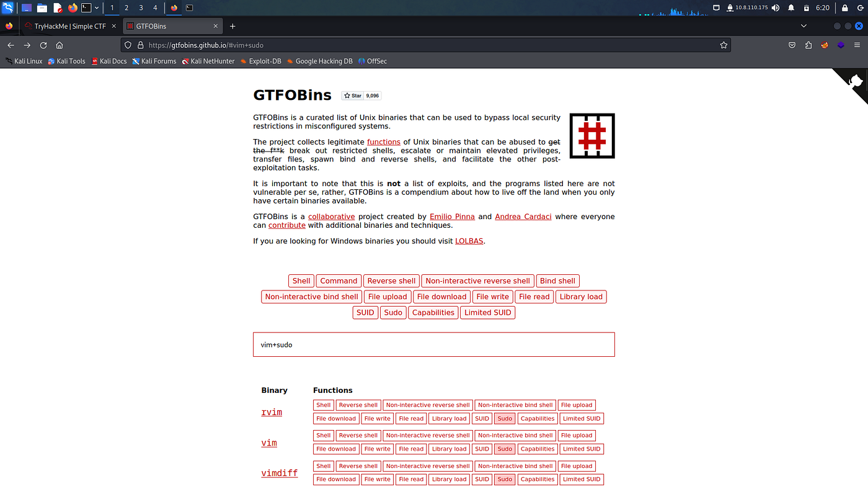Close the GTFOBins tab
This screenshot has height=489, width=868.
pyautogui.click(x=216, y=26)
